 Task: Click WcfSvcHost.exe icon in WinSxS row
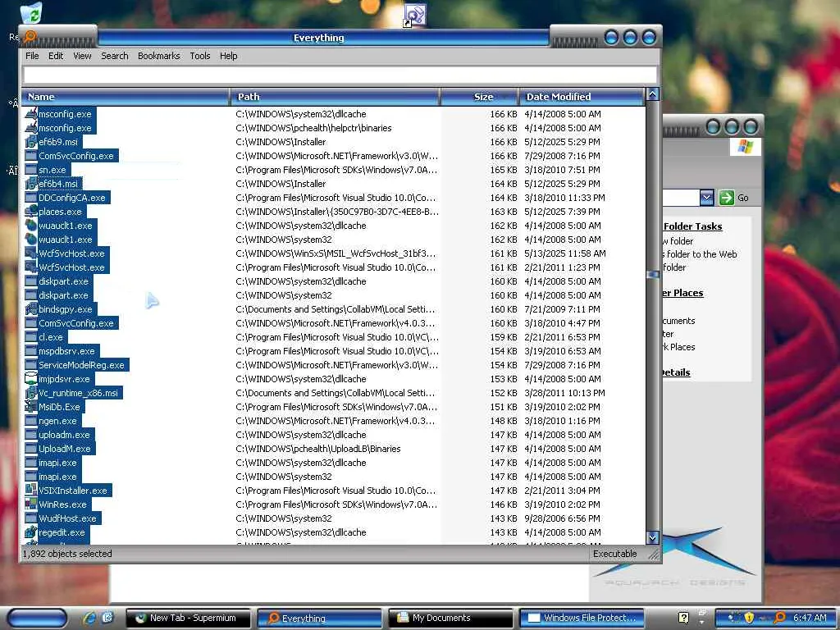click(30, 253)
